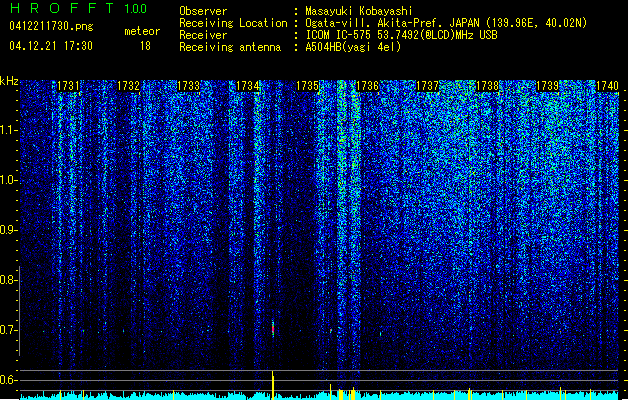Select ICOM IC-575 53.7492 MHz USB text

(x=401, y=35)
